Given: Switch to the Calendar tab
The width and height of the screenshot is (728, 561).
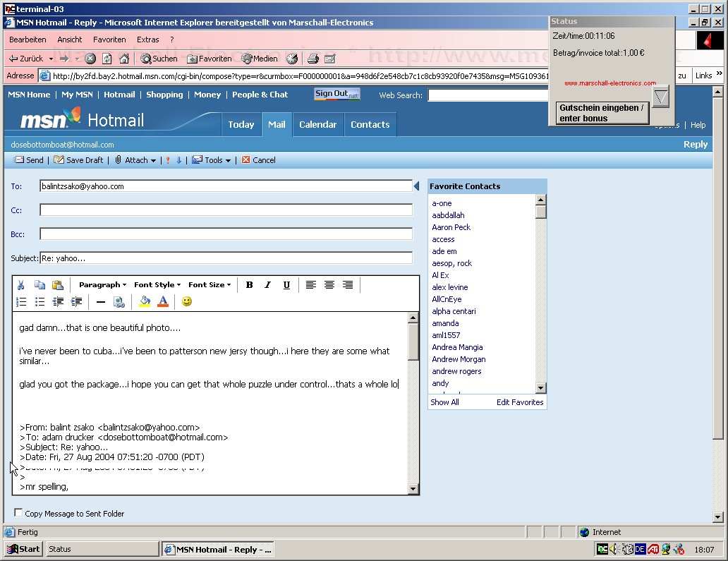Looking at the screenshot, I should point(318,124).
